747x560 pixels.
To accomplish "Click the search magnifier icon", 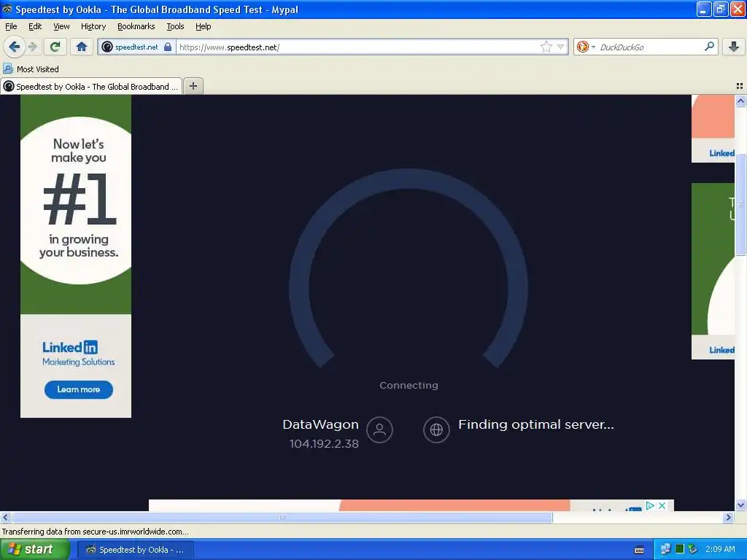I will coord(709,47).
